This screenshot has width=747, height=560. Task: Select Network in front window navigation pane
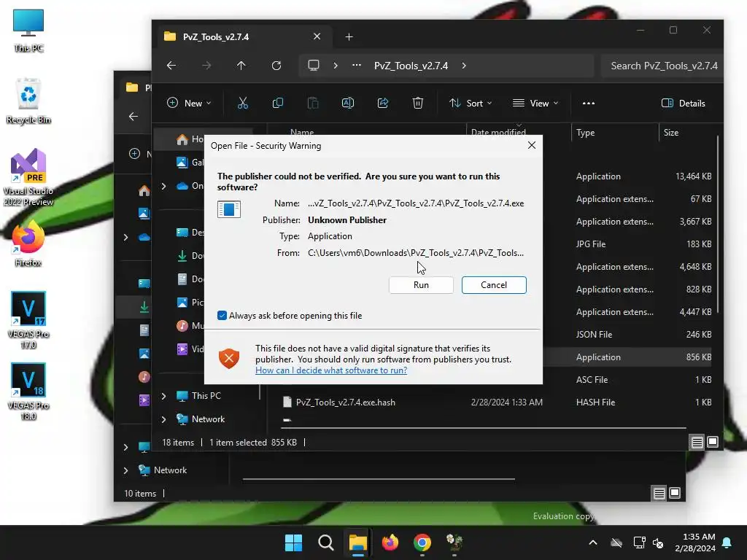point(208,419)
